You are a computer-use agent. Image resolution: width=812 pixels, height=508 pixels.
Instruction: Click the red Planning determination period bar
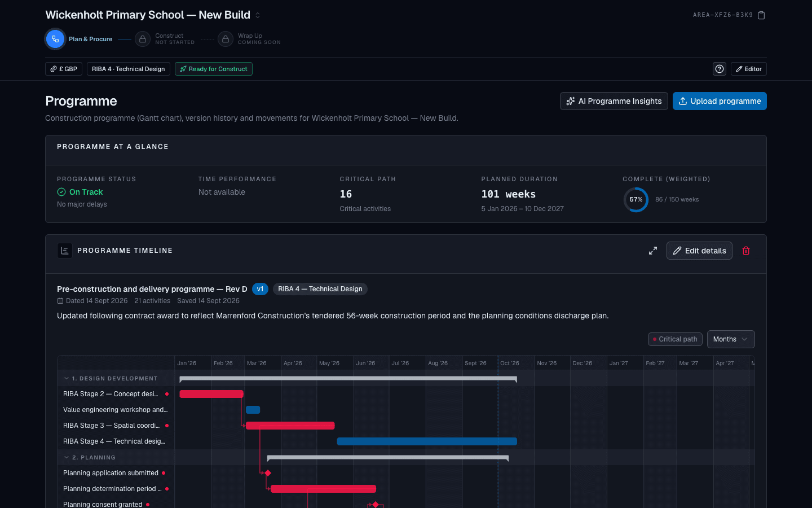pos(323,489)
